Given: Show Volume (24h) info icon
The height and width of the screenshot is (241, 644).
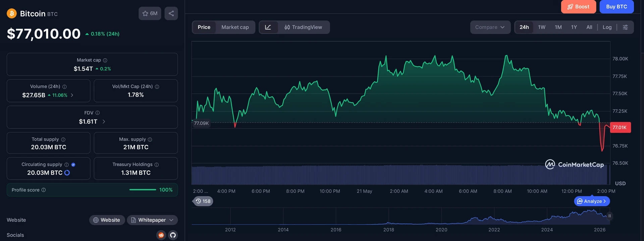Looking at the screenshot, I should tap(64, 87).
